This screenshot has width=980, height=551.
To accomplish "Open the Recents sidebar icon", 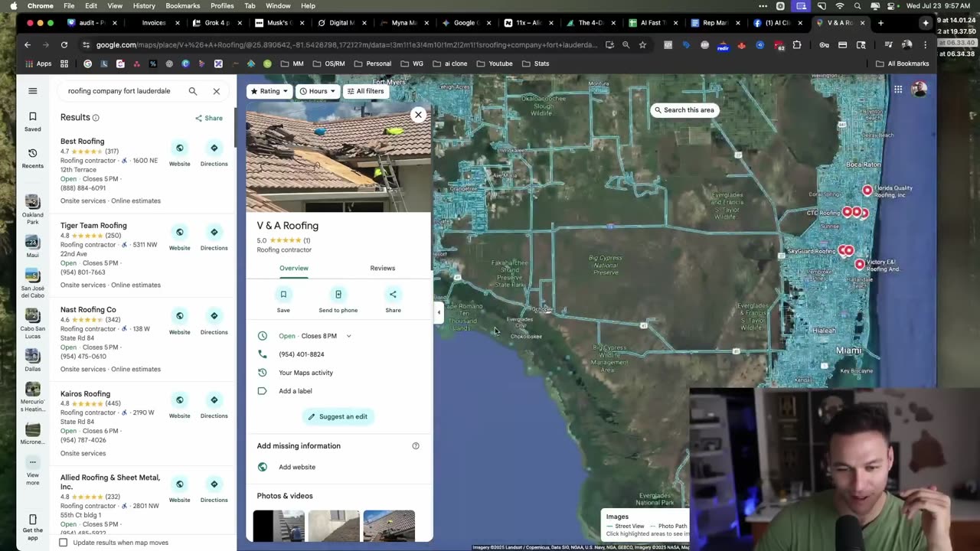I will (x=32, y=158).
